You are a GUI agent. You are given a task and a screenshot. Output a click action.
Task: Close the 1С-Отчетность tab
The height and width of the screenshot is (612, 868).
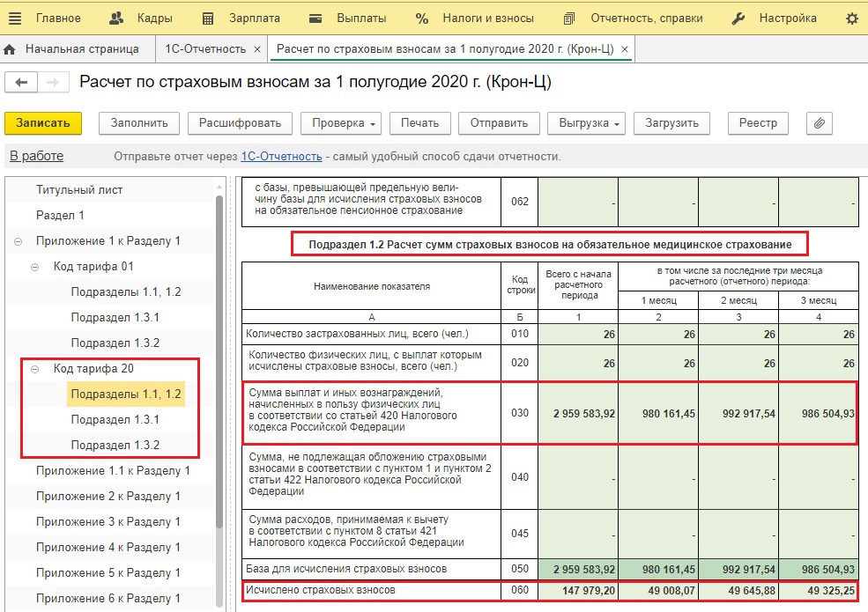256,49
